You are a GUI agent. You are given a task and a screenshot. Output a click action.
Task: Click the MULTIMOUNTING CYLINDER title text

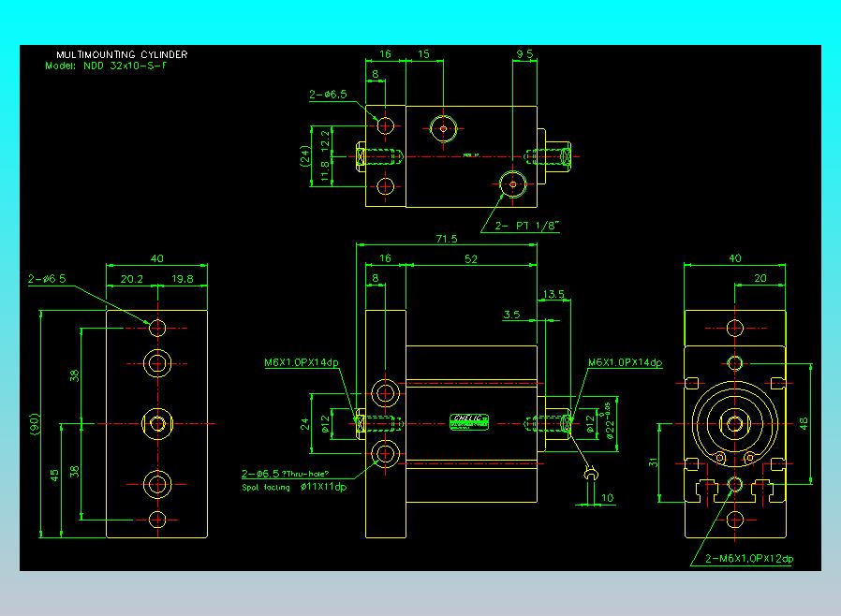(122, 54)
